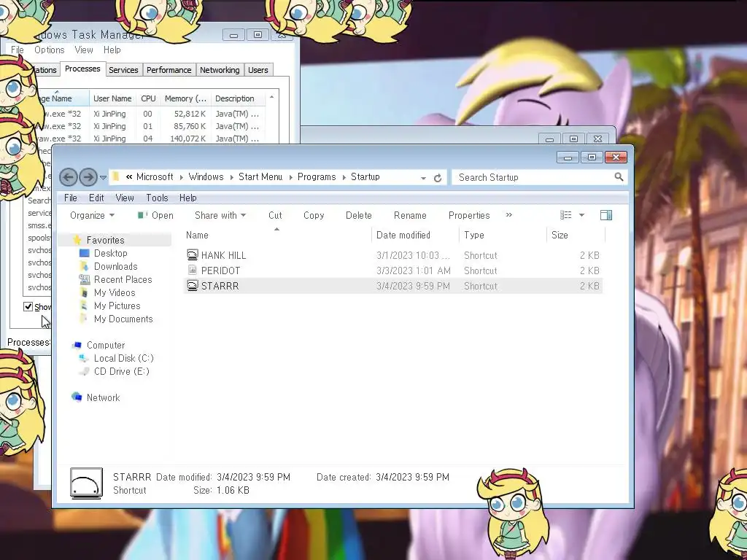
Task: Switch to Networking tab in Task Manager
Action: point(220,70)
